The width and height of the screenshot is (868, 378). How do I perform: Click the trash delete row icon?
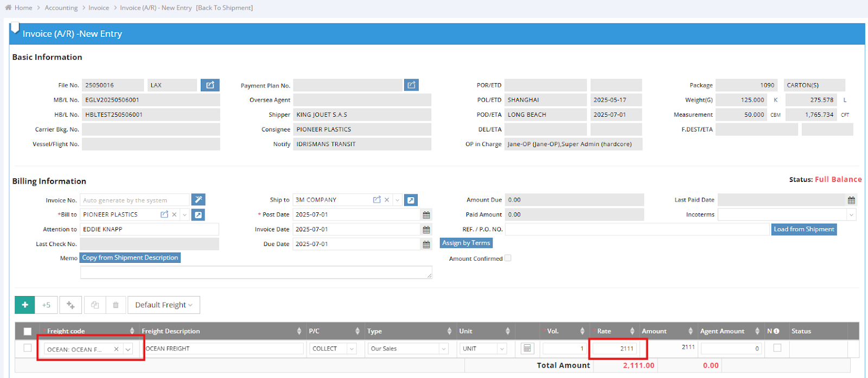[116, 305]
